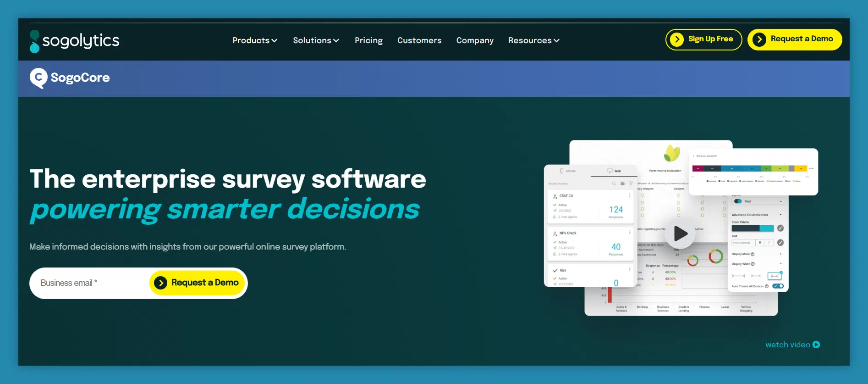Click the header Request a Demo button
Viewport: 868px width, 384px height.
[795, 39]
